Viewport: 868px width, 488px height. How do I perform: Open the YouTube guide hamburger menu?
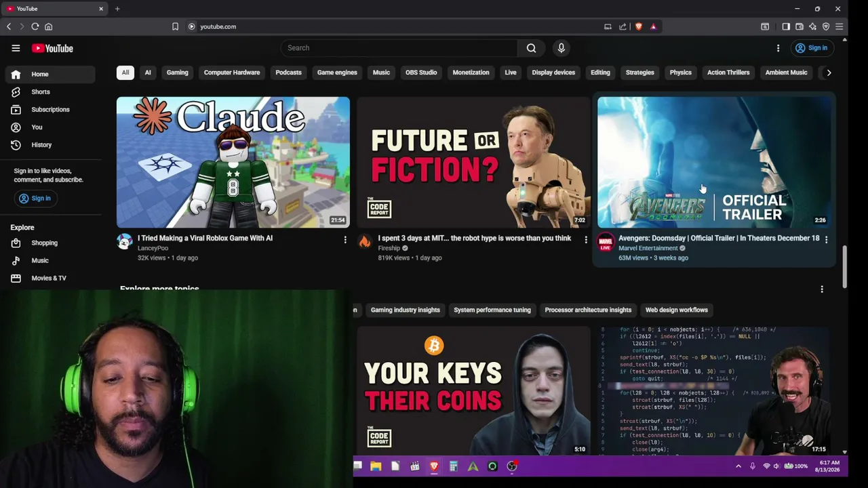click(16, 48)
